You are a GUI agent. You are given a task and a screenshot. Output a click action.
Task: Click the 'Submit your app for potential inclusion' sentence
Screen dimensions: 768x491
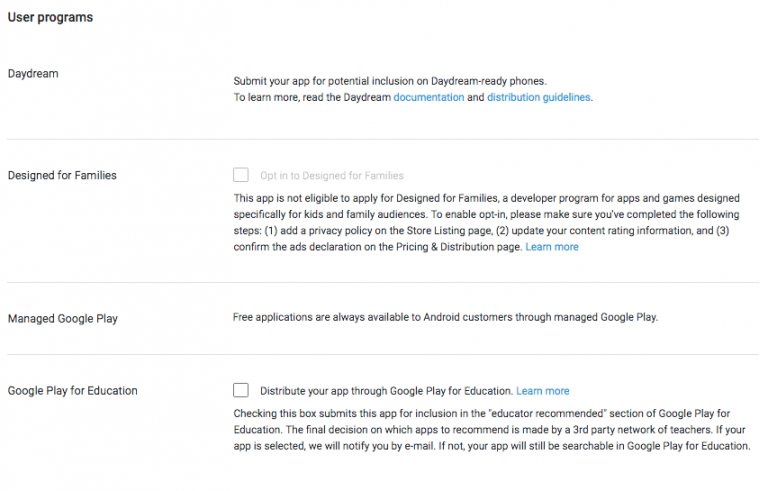tap(390, 80)
